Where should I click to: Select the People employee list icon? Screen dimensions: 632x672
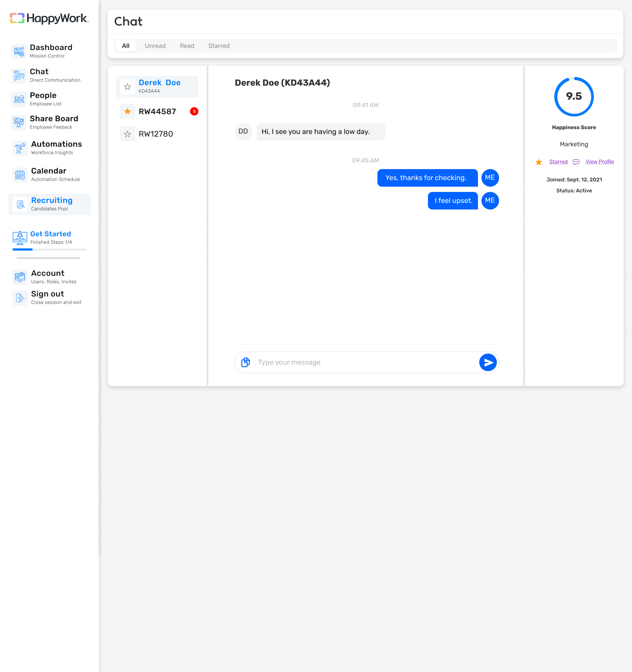pos(19,99)
